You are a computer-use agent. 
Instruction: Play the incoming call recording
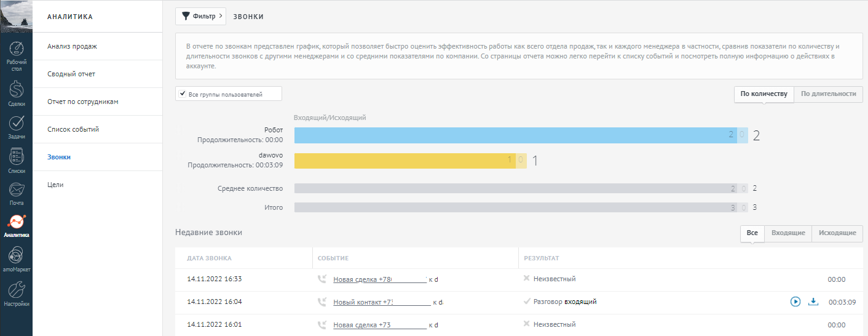tap(795, 302)
